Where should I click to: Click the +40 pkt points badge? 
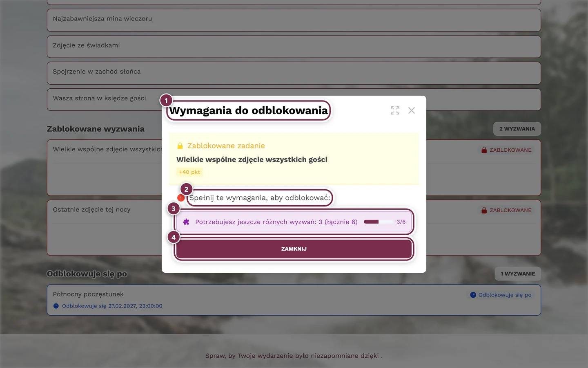(x=189, y=172)
